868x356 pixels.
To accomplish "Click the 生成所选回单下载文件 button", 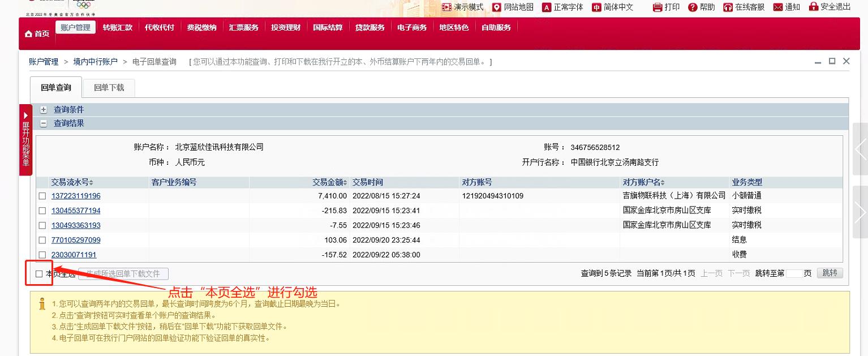I will (x=123, y=273).
